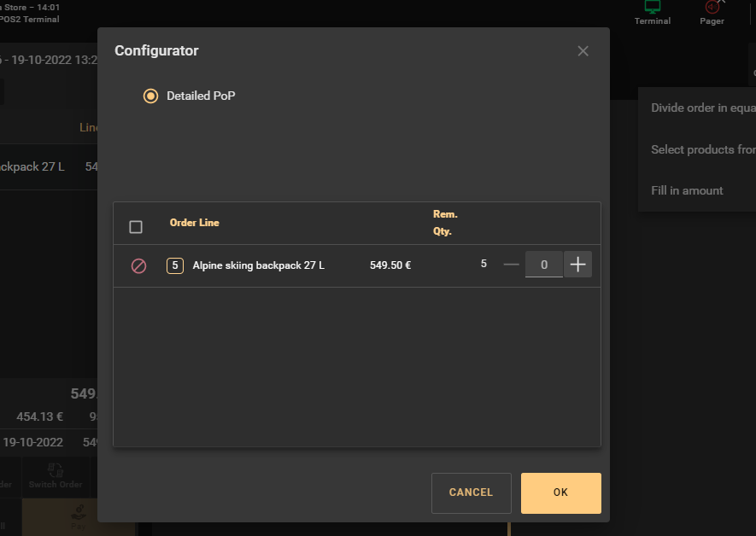The image size is (756, 536).
Task: Decrease quantity with the minus button
Action: point(511,265)
